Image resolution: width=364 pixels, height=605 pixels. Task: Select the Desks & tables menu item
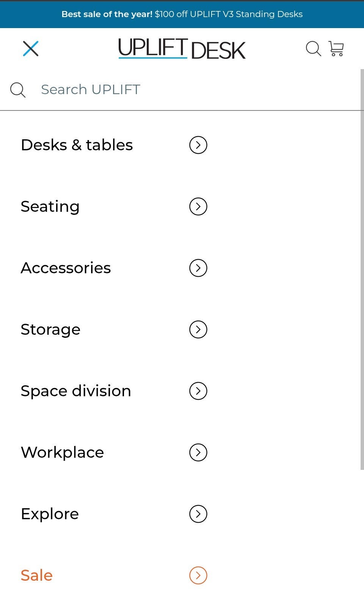pos(77,145)
